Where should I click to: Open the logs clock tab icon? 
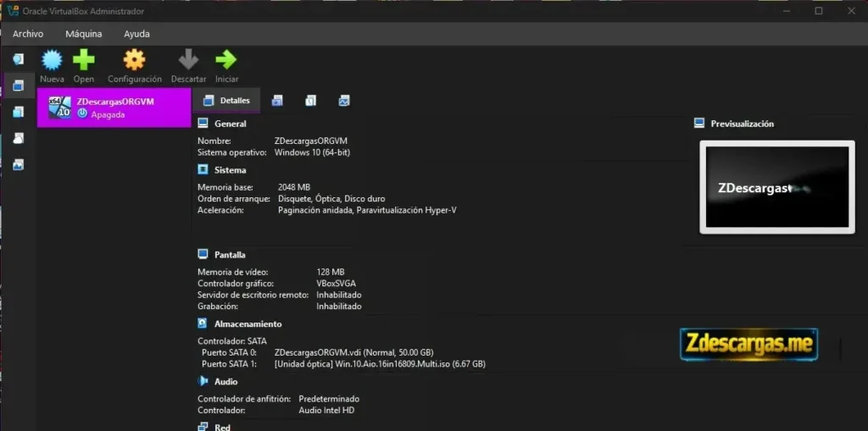coord(310,101)
